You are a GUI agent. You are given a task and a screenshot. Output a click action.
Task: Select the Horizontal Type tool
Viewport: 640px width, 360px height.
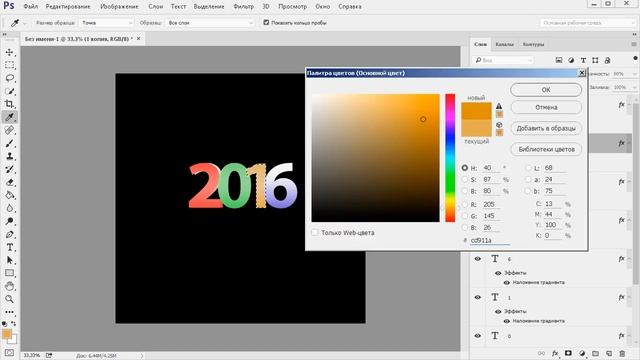[10, 247]
